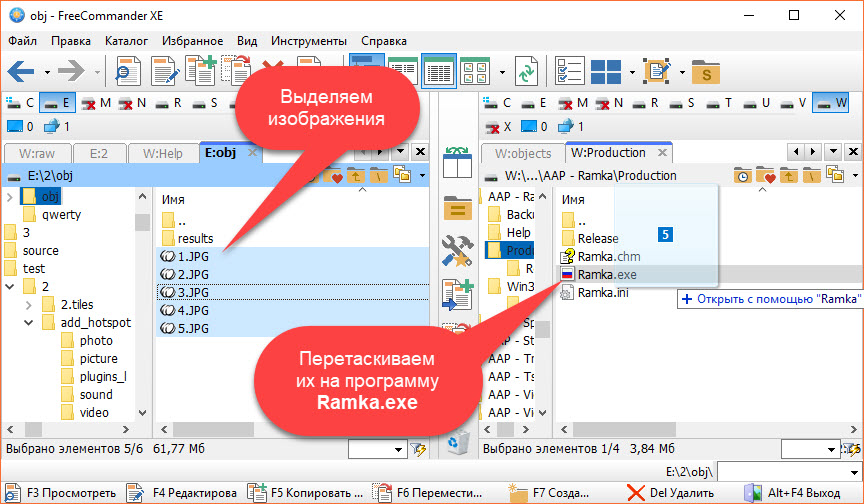Open the Файл menu
The image size is (864, 504).
23,41
